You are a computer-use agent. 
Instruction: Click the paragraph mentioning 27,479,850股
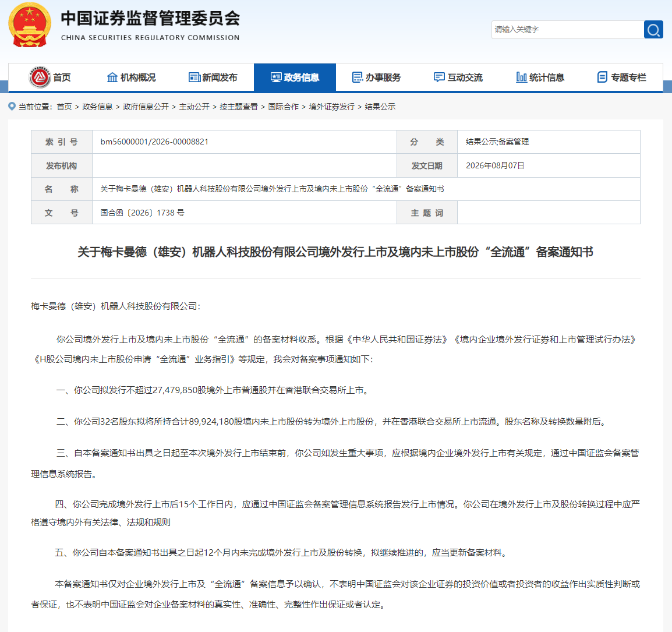[x=212, y=390]
